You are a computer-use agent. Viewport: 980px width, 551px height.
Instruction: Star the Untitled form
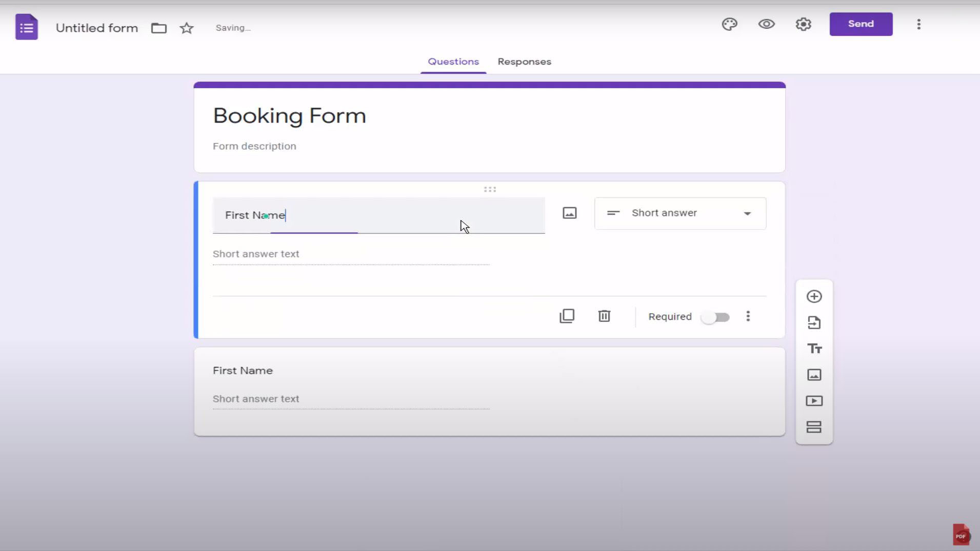click(x=187, y=28)
